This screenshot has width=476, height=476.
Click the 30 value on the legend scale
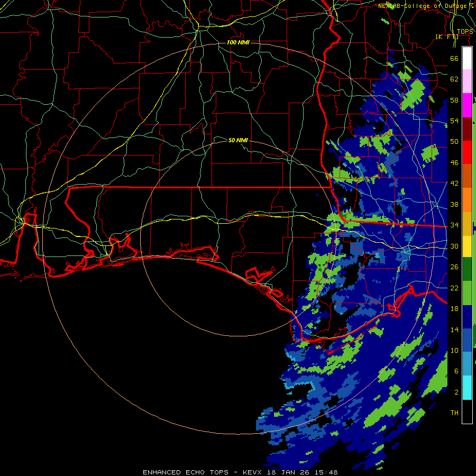coord(454,246)
